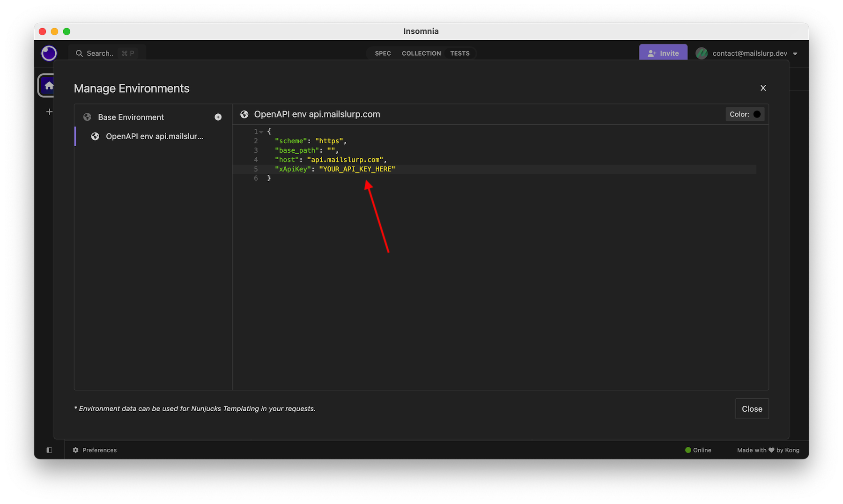Click the search magnifier icon
Viewport: 843px width, 504px height.
[x=79, y=53]
